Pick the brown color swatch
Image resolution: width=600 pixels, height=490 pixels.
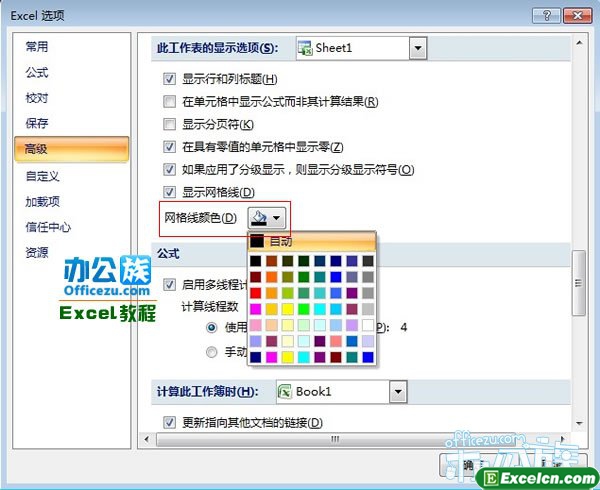[x=272, y=261]
